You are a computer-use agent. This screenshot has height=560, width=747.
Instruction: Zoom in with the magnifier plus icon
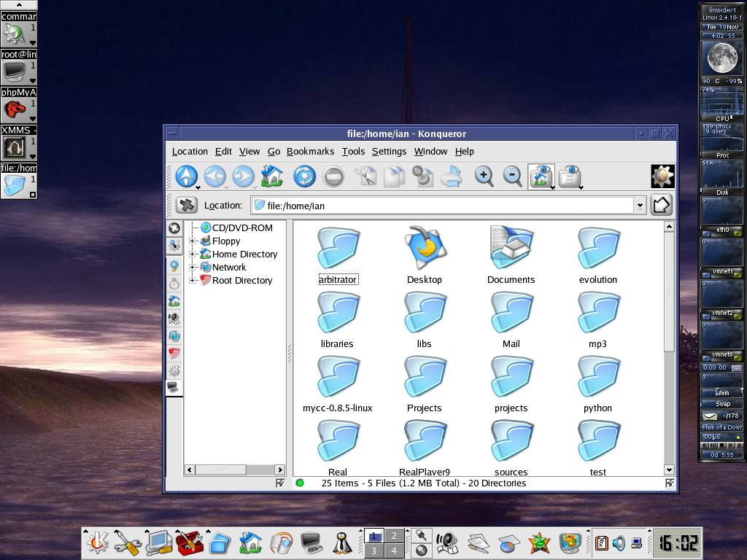[484, 176]
